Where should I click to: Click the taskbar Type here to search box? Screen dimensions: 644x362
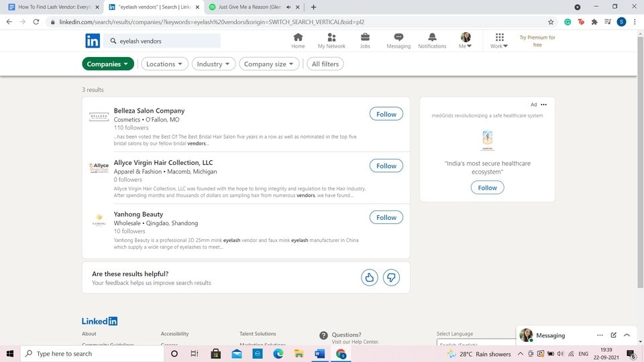pos(93,353)
